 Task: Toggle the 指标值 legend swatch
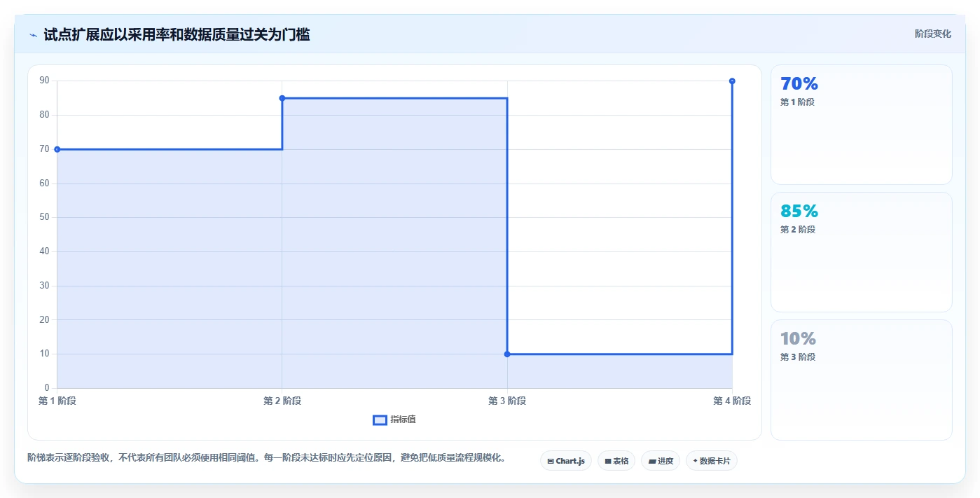(x=380, y=420)
